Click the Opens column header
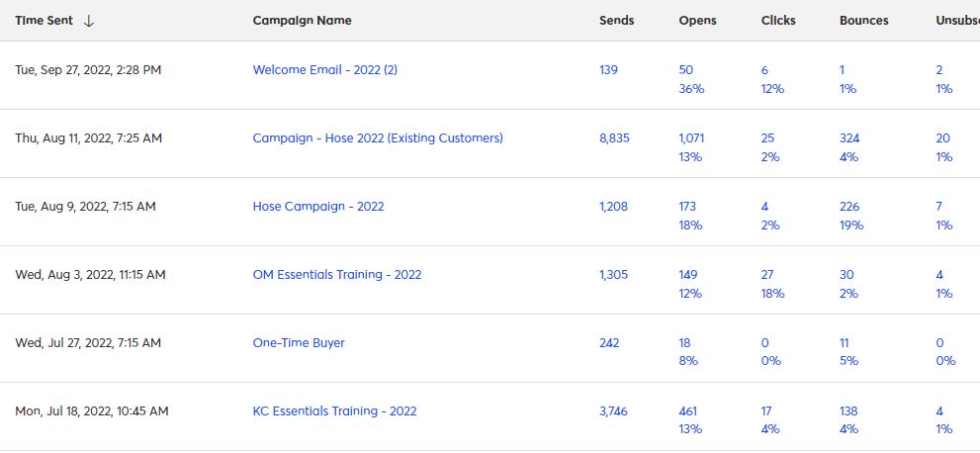This screenshot has width=980, height=453. coord(697,21)
